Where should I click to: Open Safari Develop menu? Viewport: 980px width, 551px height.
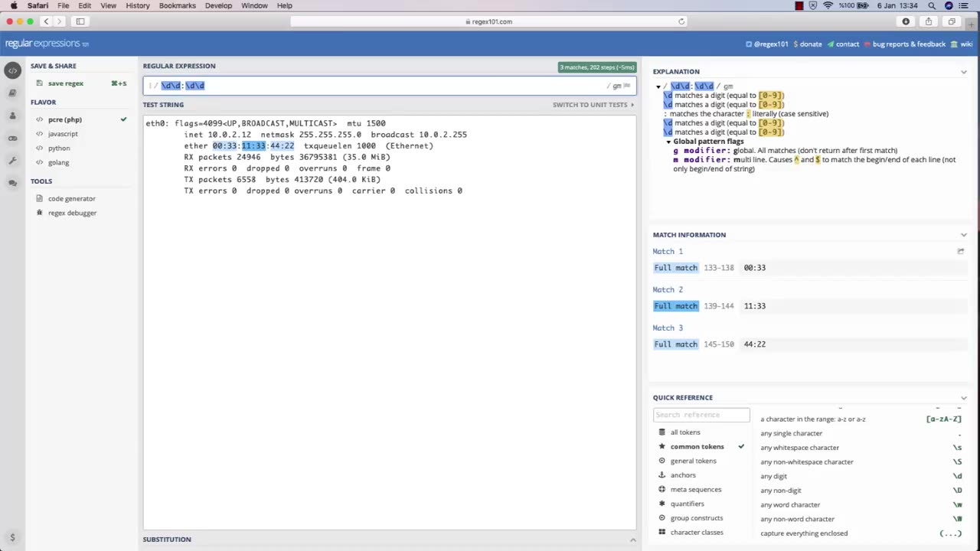(219, 5)
